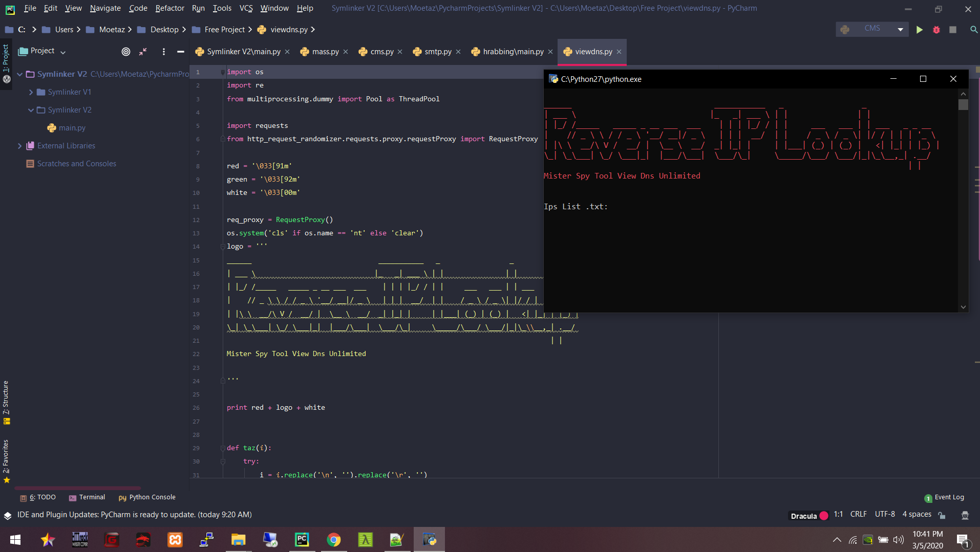The height and width of the screenshot is (552, 980).
Task: Open the Navigate menu
Action: pyautogui.click(x=105, y=8)
